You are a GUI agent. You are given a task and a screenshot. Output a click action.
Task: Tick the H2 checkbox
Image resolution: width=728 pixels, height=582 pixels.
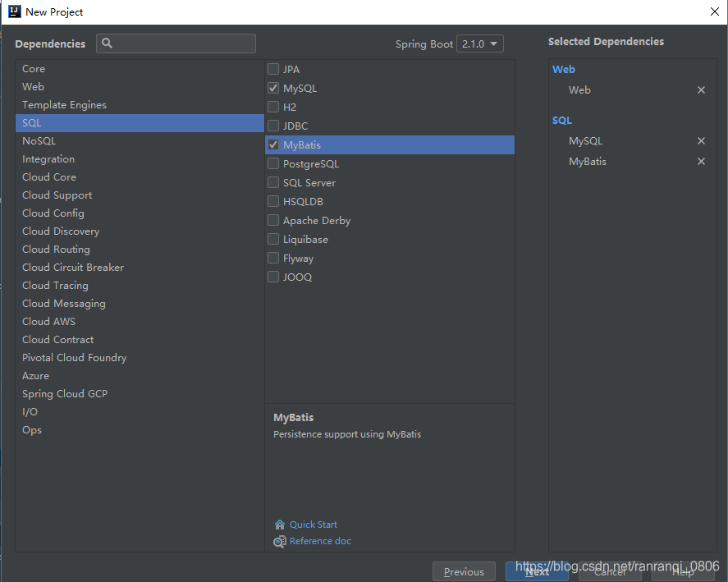coord(273,107)
